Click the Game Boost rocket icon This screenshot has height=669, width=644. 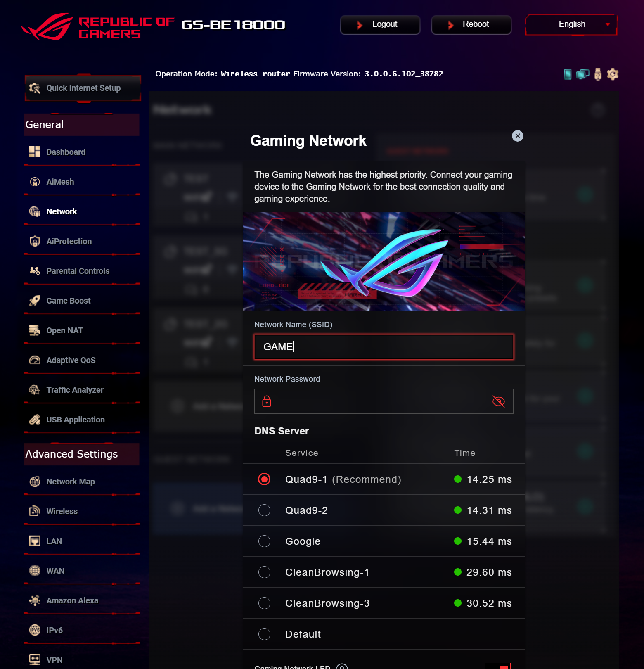coord(35,301)
